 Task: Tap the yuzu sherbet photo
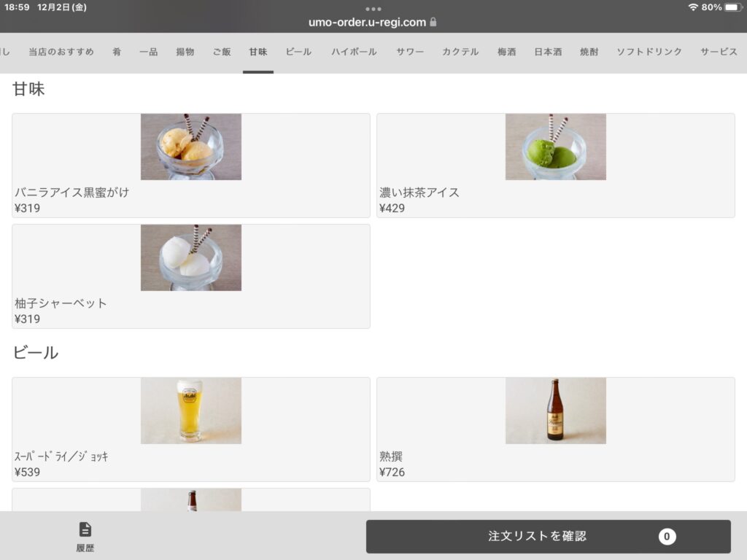[191, 257]
